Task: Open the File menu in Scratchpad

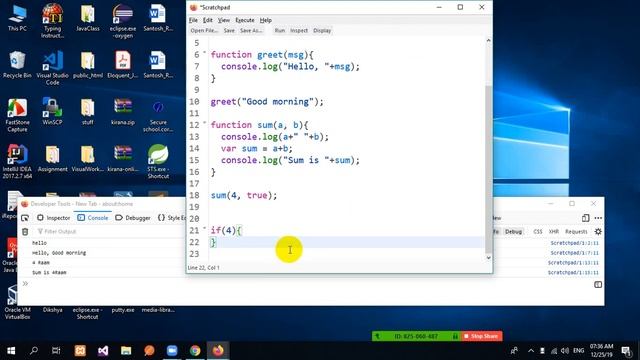Action: click(x=193, y=20)
